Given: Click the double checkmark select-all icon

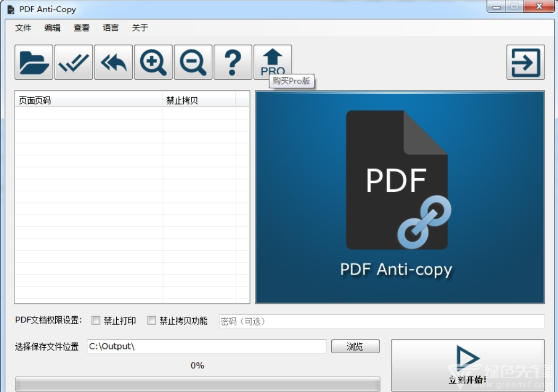Looking at the screenshot, I should click(74, 62).
